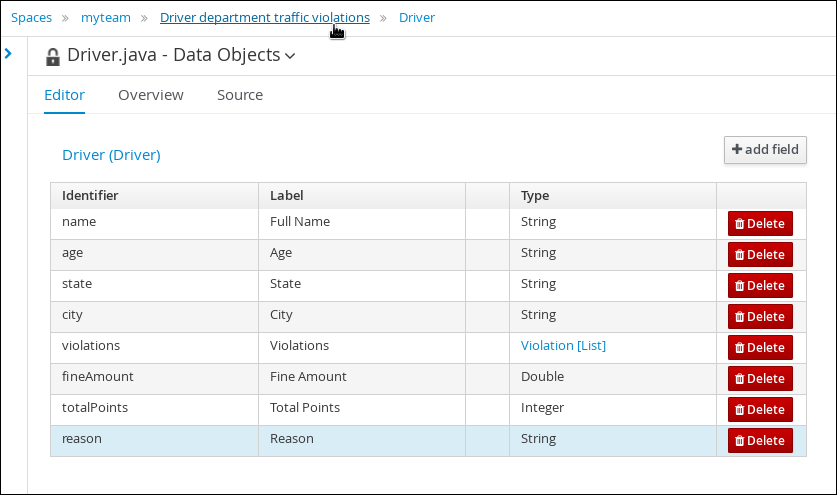Image resolution: width=837 pixels, height=495 pixels.
Task: Delete the totalPoints field
Action: 760,410
